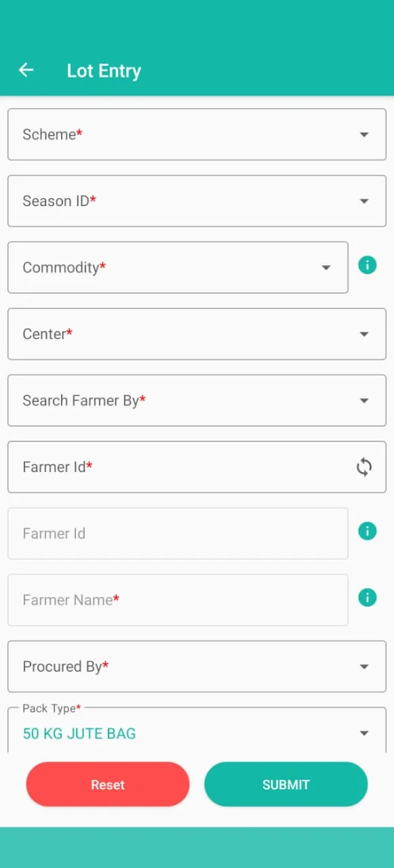Click the Pack Type dropdown arrow

pos(364,733)
